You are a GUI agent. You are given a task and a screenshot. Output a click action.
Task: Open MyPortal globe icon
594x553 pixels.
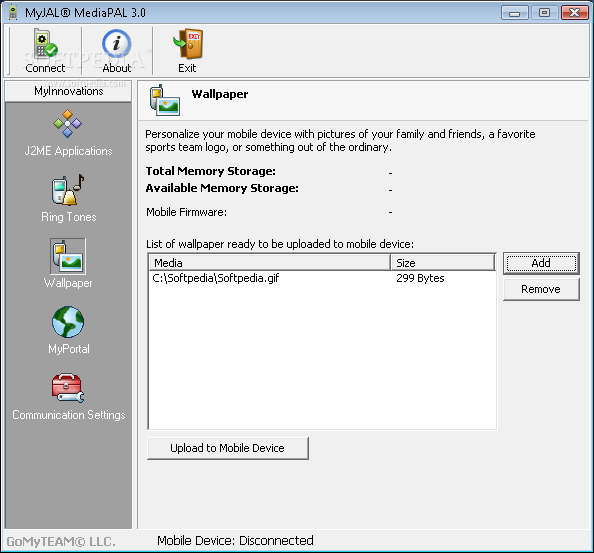click(x=68, y=322)
